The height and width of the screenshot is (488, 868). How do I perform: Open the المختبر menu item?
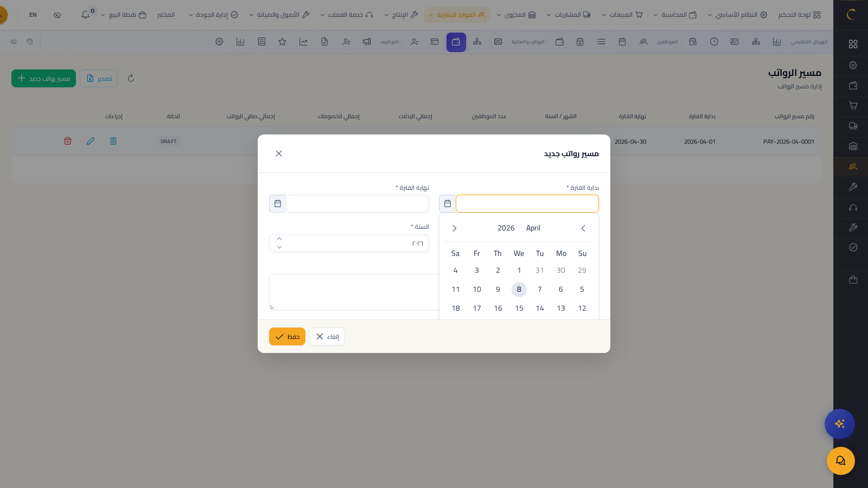(165, 15)
